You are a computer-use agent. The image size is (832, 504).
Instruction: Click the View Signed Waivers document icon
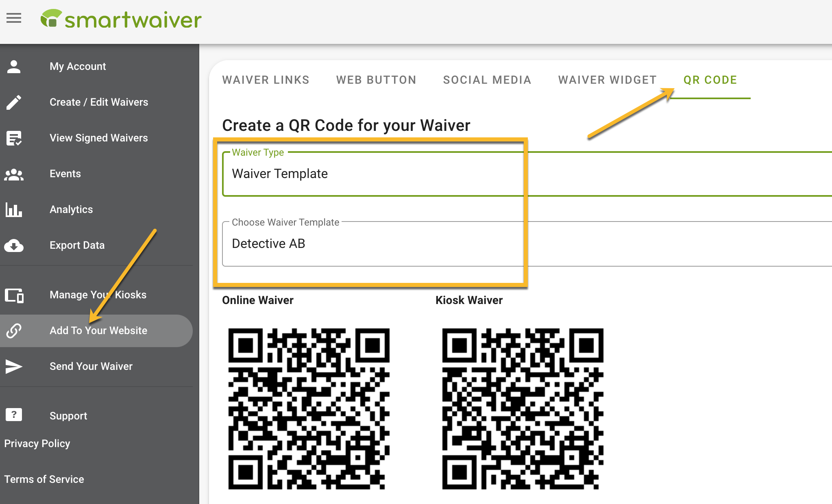(x=14, y=138)
